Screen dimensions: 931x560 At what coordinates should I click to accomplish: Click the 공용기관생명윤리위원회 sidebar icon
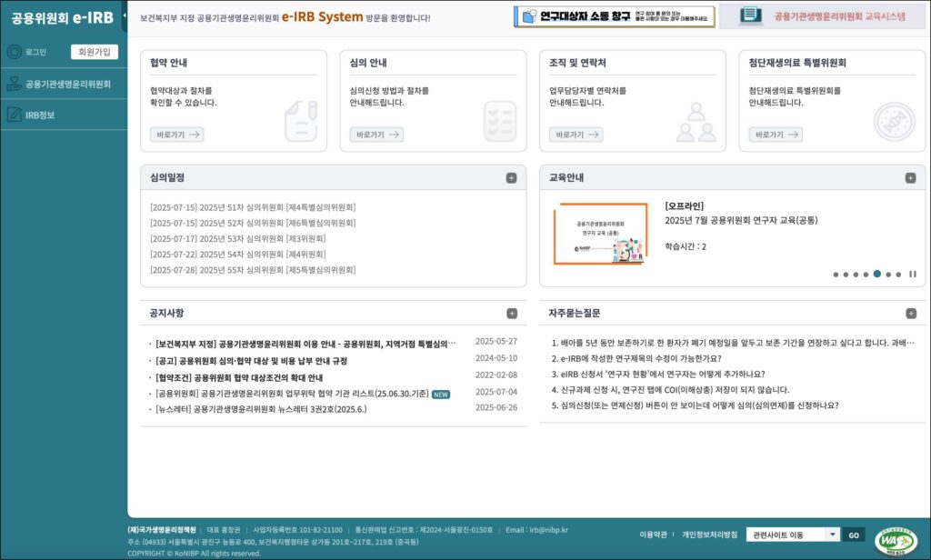(15, 84)
